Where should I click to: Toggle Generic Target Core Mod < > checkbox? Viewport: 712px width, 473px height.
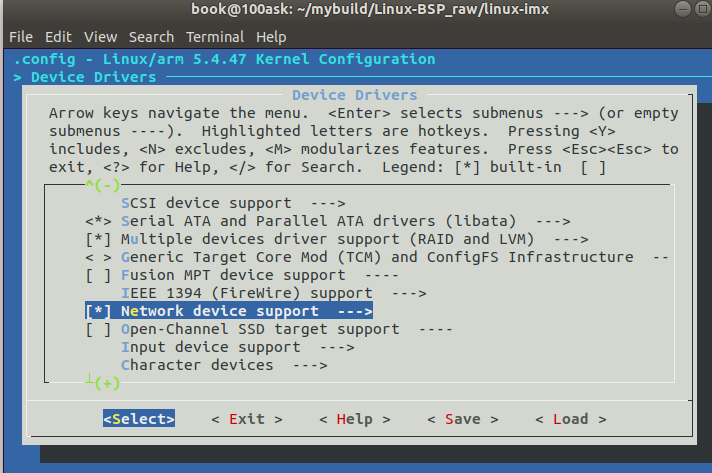click(x=98, y=257)
